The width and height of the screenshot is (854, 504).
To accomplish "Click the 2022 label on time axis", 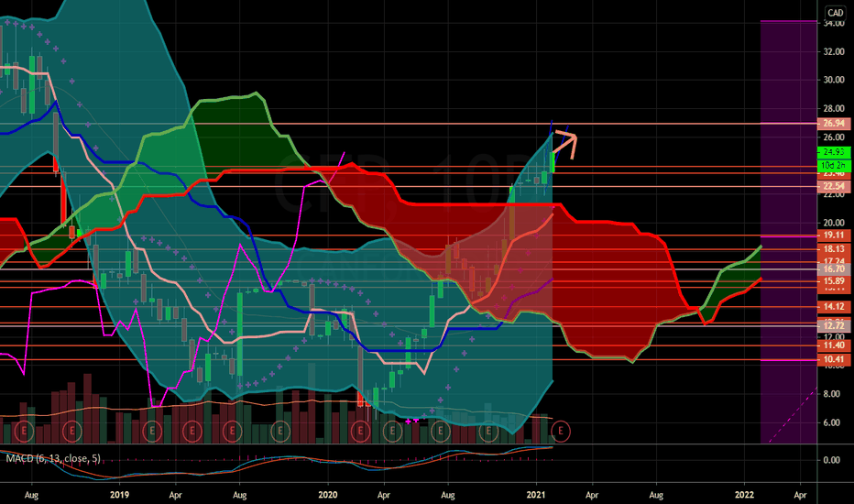I will point(745,495).
